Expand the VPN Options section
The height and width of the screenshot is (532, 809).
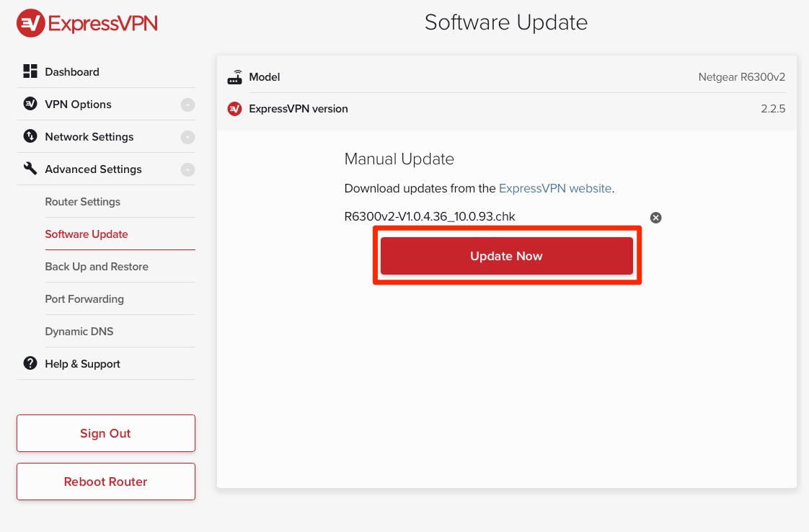pos(187,104)
